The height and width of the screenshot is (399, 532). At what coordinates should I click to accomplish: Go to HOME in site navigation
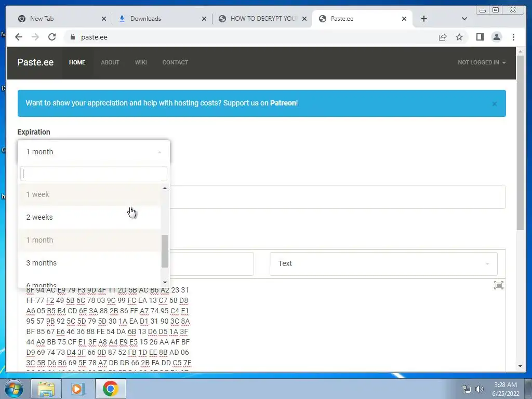point(77,62)
